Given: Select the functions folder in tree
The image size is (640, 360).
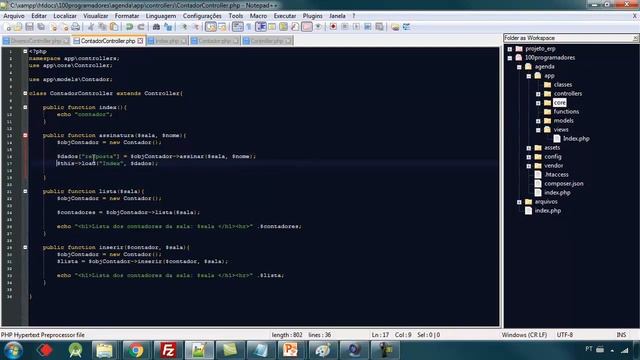Looking at the screenshot, I should point(566,111).
